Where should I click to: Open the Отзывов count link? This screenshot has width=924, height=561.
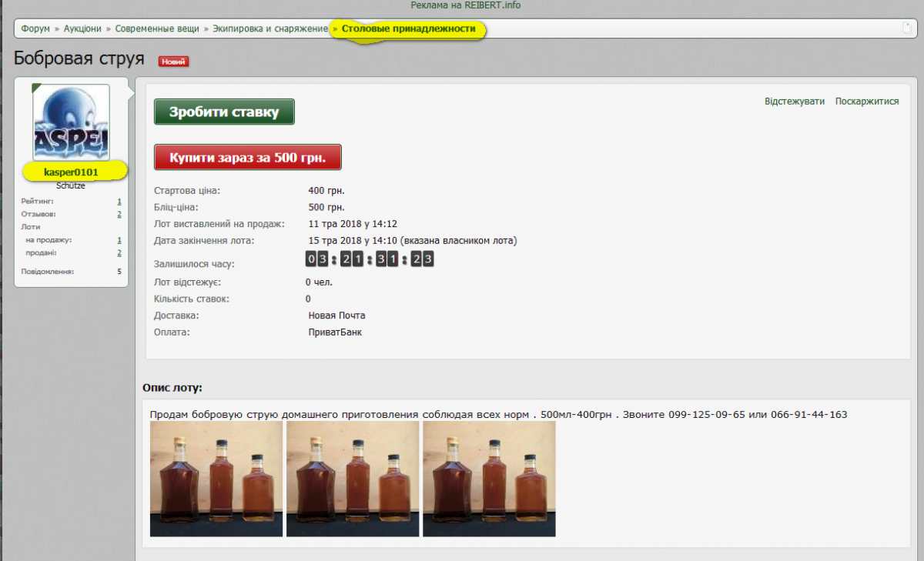119,214
